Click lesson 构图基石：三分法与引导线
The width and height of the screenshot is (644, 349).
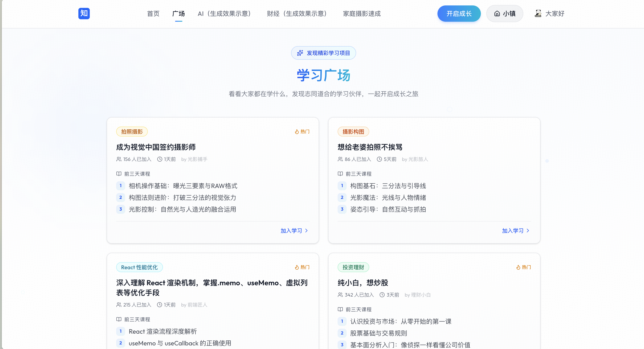pos(388,186)
